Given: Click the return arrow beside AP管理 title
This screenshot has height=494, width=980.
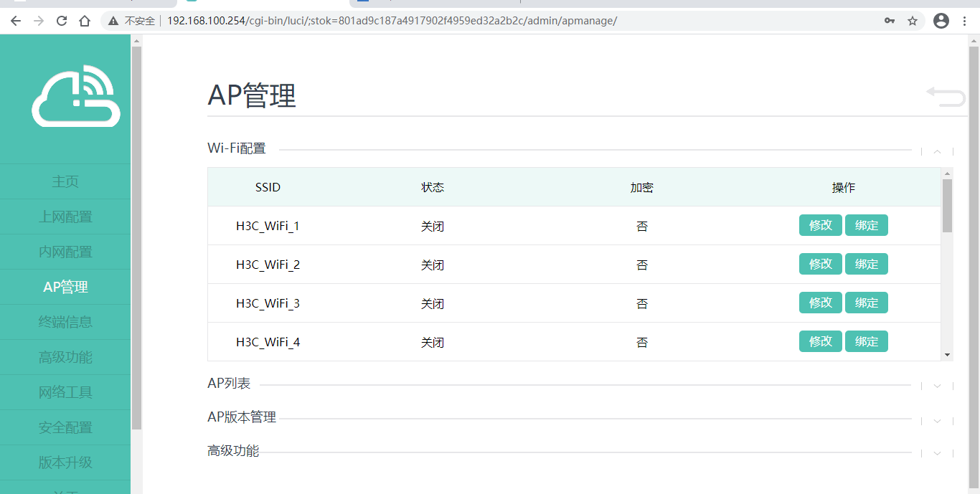Looking at the screenshot, I should [946, 96].
